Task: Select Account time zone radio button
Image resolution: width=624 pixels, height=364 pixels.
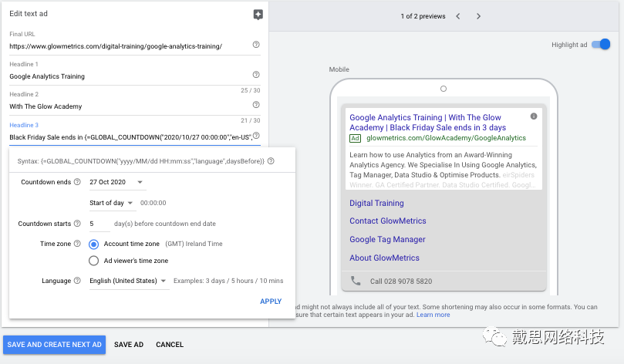Action: coord(93,244)
